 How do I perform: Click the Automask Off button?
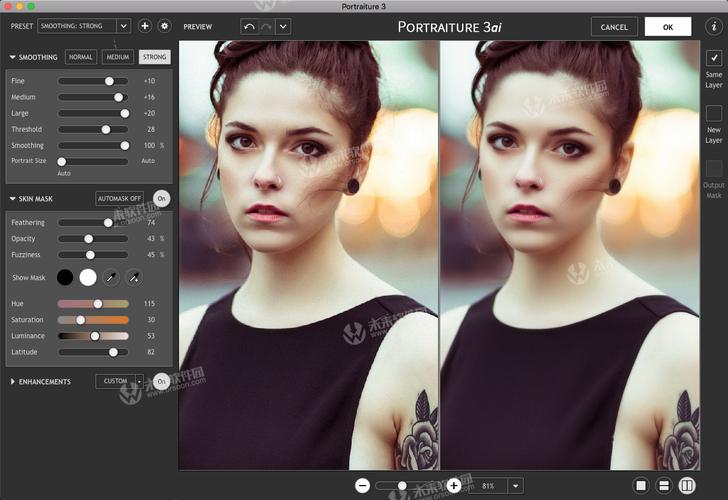click(119, 198)
